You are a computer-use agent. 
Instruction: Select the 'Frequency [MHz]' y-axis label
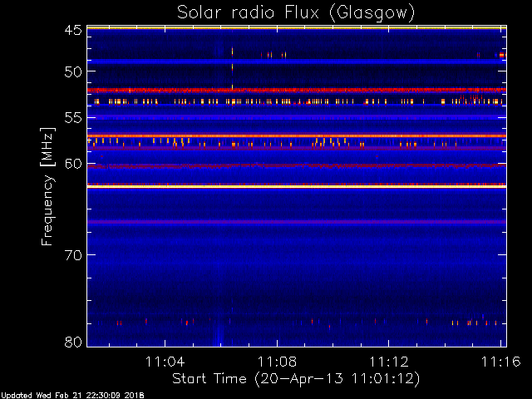47,186
